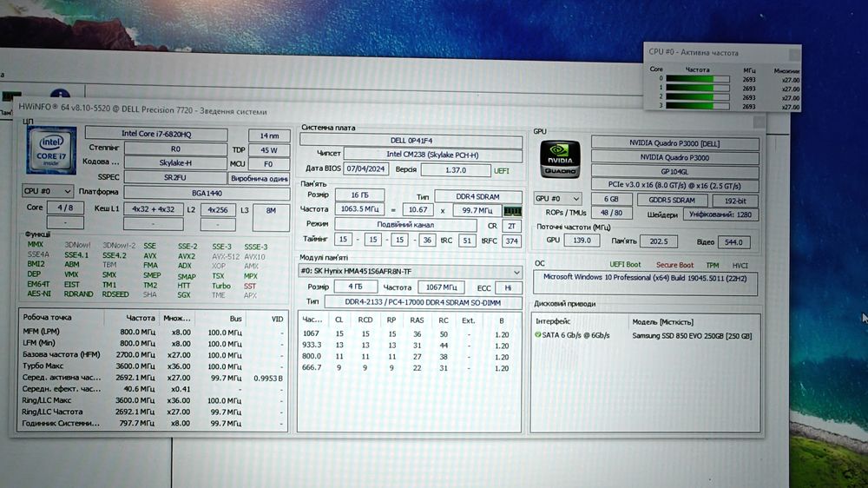Viewport: 868px width, 488px height.
Task: Click the BIOS version 1.37.0 field
Action: coord(456,170)
